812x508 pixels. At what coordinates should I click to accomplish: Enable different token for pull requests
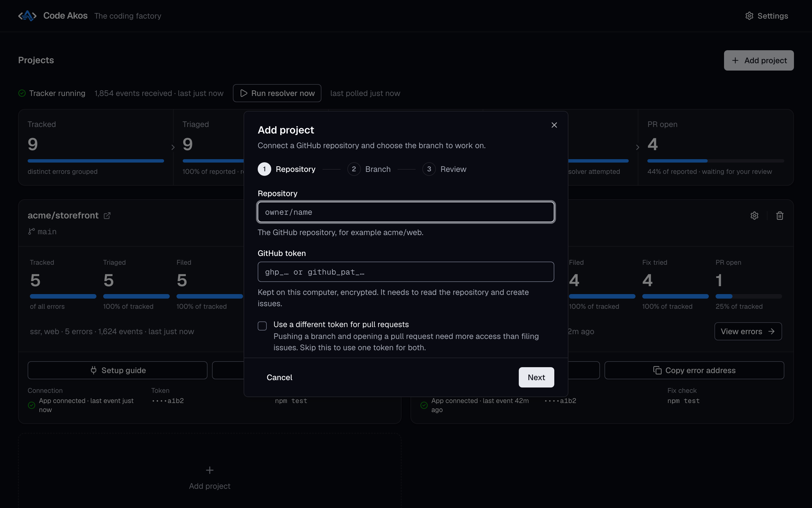(x=262, y=326)
